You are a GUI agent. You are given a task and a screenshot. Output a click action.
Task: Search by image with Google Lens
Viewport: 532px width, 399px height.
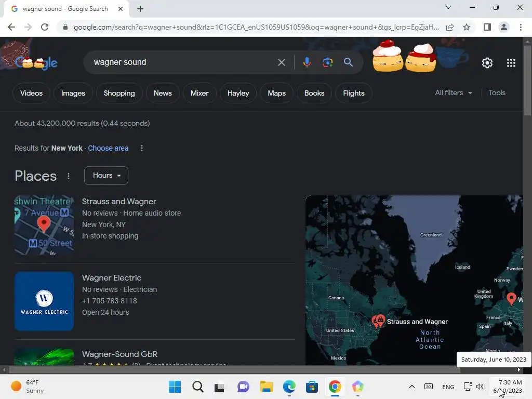327,62
